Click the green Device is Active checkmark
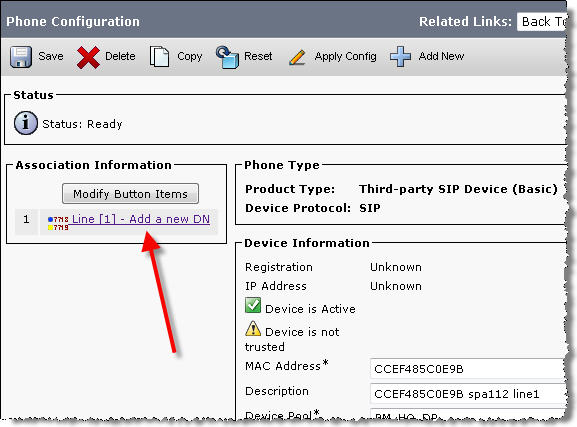Viewport: 577px width, 427px height. (x=253, y=305)
